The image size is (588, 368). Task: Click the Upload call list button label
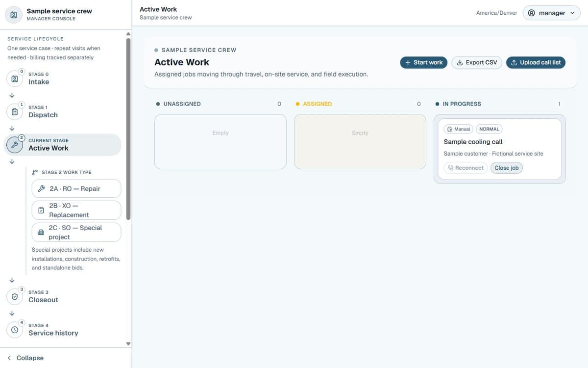point(540,63)
